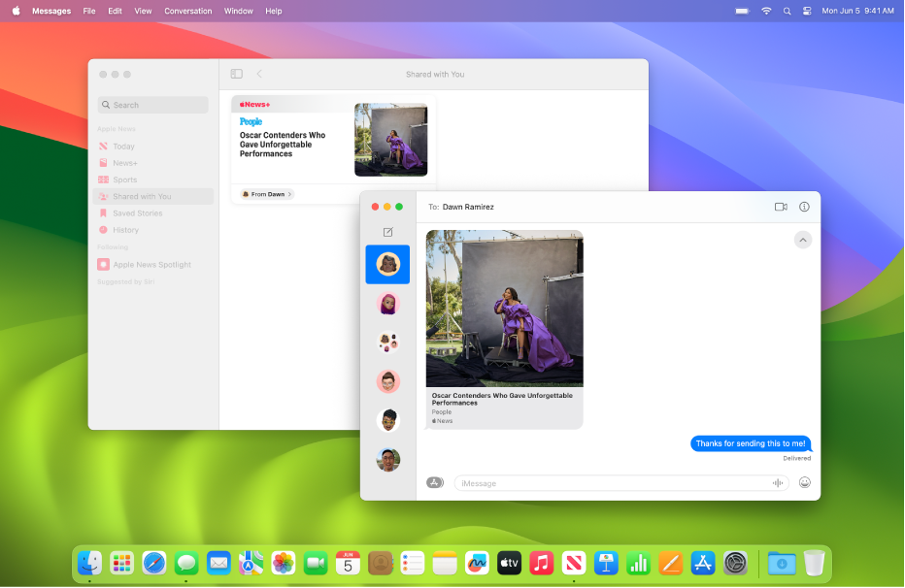Collapse the shared article preview with the chevron

[802, 240]
